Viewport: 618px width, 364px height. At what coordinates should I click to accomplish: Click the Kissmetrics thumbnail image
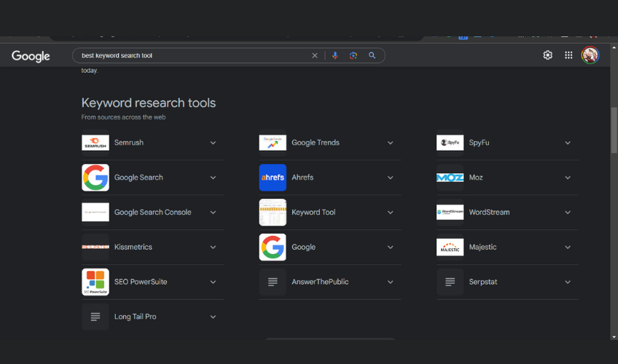(x=95, y=247)
